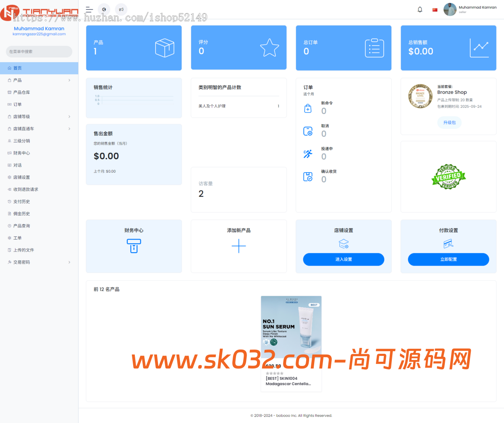Click the 付款设置 payment card icon
Image resolution: width=504 pixels, height=423 pixels.
coord(449,244)
